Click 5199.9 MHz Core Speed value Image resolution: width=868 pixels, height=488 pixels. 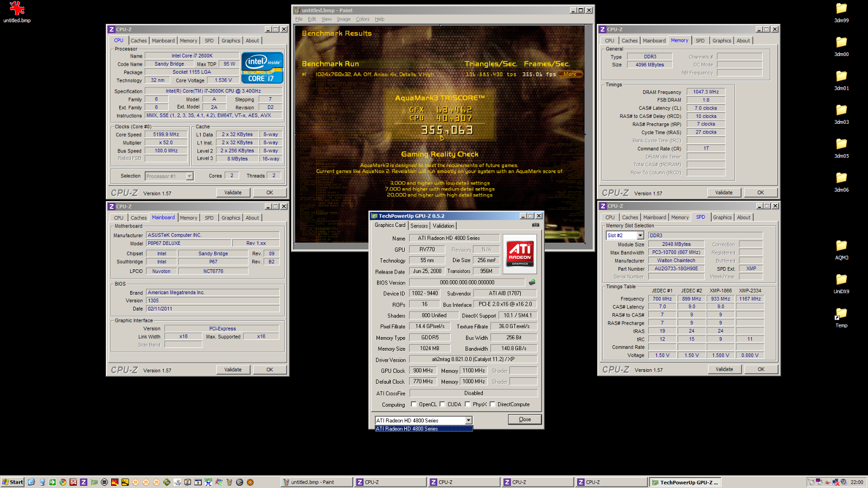point(166,135)
